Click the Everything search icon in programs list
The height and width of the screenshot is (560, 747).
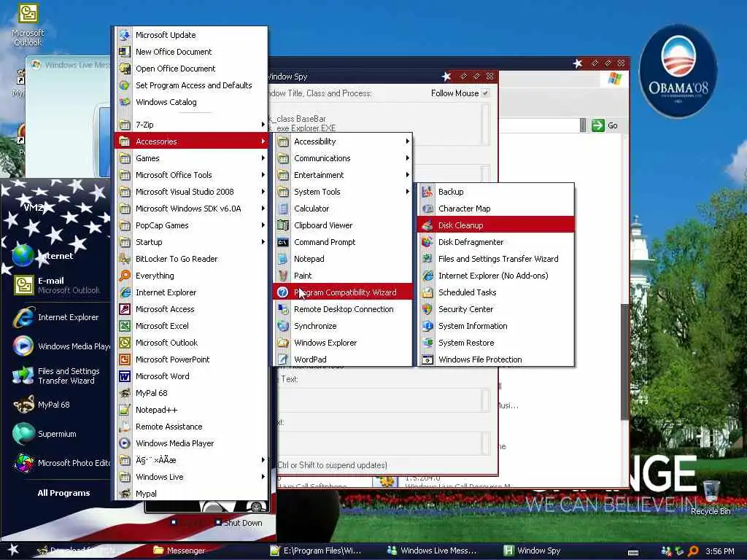point(124,275)
